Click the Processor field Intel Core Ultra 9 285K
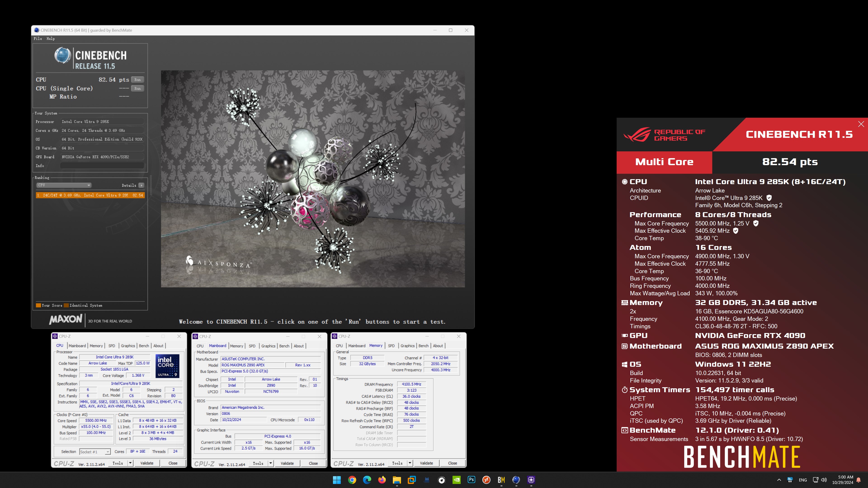Viewport: 868px width, 488px height. [x=102, y=122]
